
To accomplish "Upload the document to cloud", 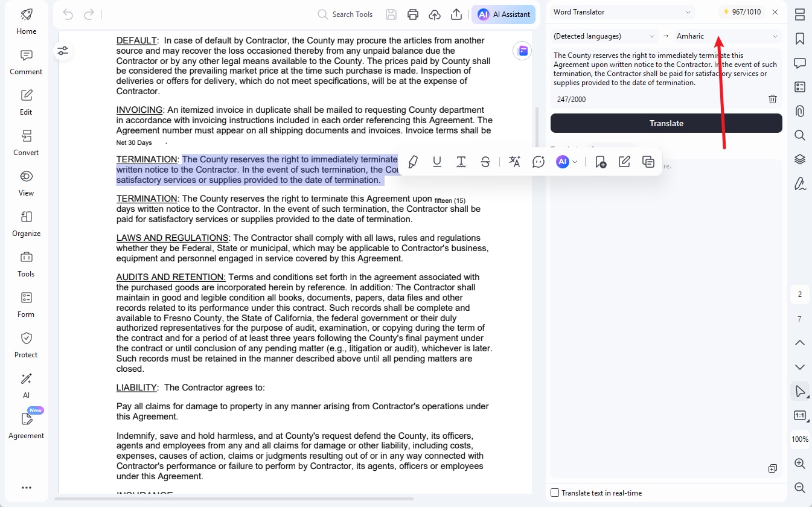I will tap(435, 14).
